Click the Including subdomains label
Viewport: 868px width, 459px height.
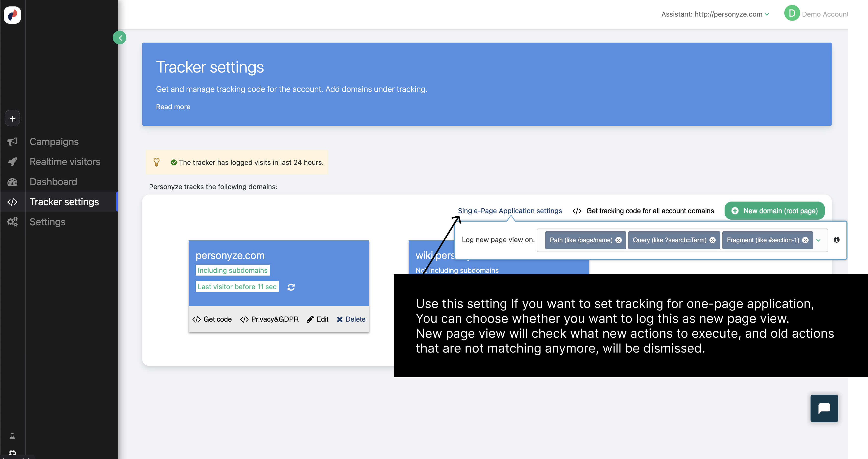pos(233,270)
